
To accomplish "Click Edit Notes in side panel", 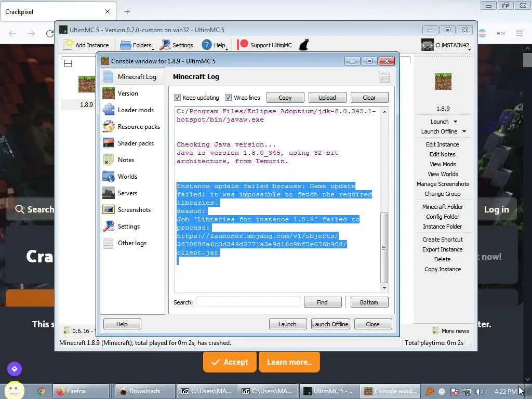I will [443, 154].
